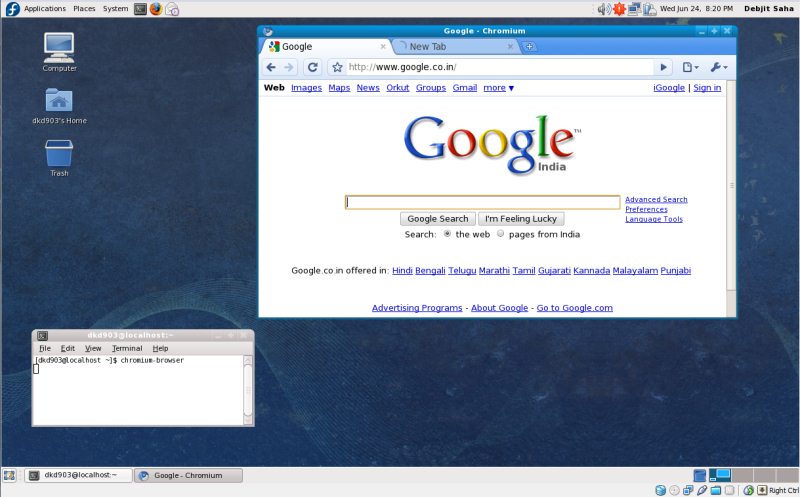Click inside the Google search text box
The image size is (800, 497).
[x=482, y=202]
